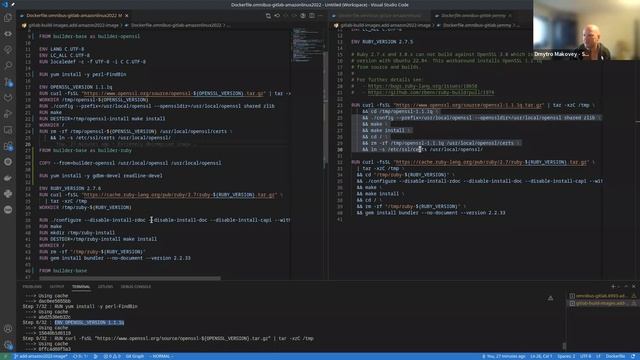The width and height of the screenshot is (640, 360).
Task: Open the Manage gear icon
Action: [x=8, y=345]
